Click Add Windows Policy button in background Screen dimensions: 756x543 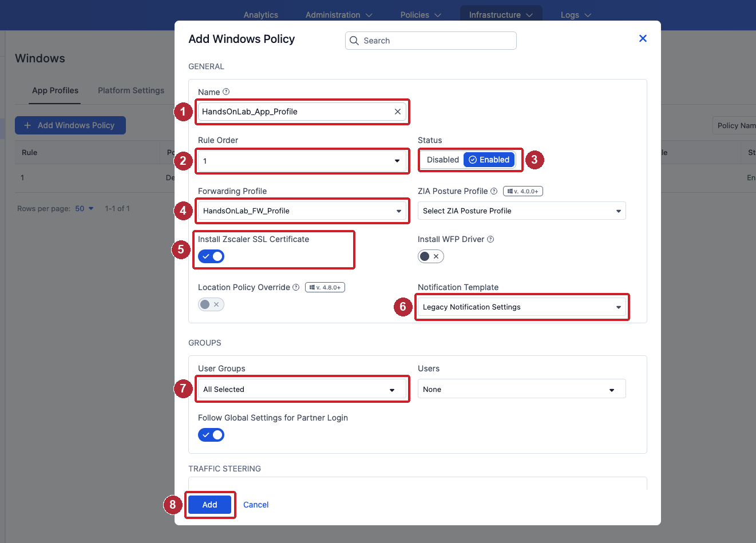[x=70, y=125]
